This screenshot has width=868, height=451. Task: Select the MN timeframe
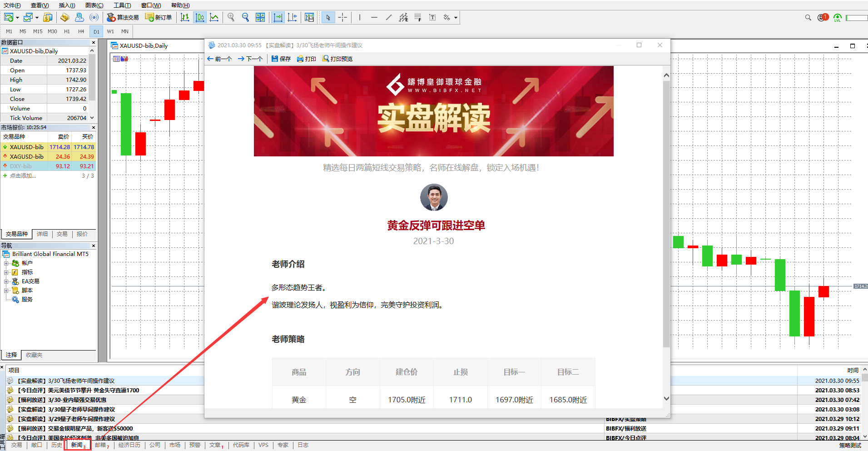(125, 31)
